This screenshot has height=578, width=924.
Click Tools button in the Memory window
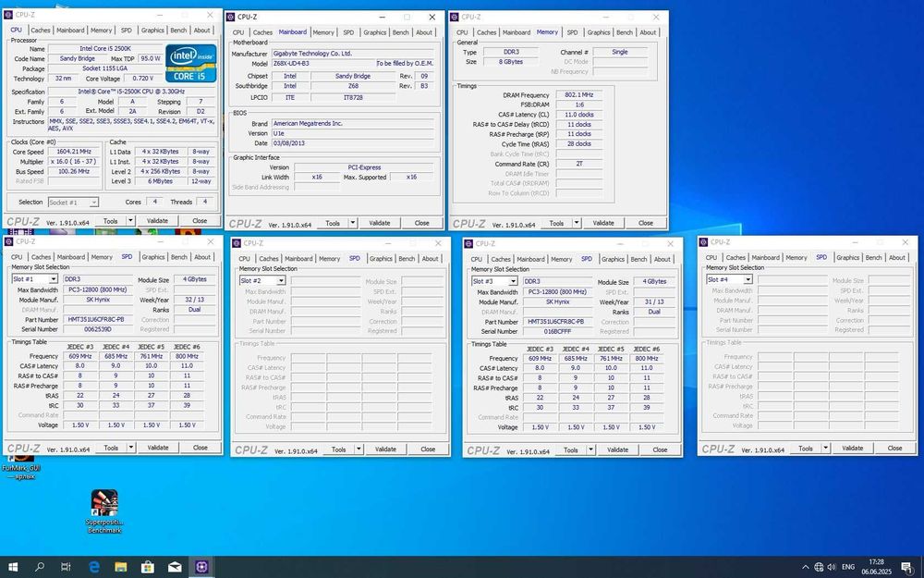556,223
